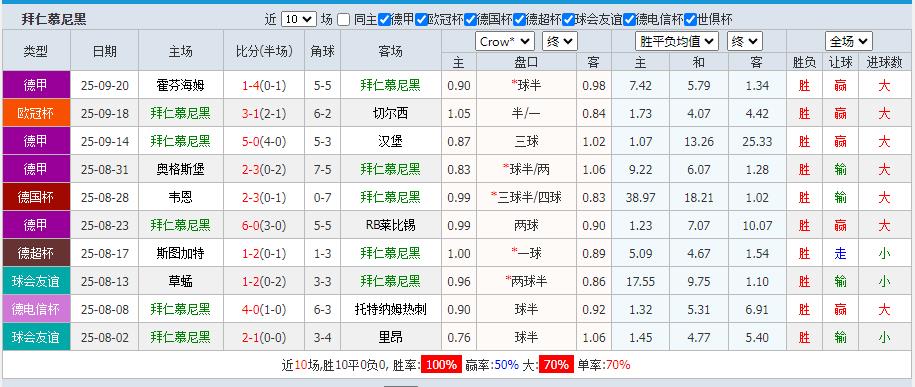Click the 小 goals result on the 里昂 row
This screenshot has width=915, height=387.
(884, 338)
